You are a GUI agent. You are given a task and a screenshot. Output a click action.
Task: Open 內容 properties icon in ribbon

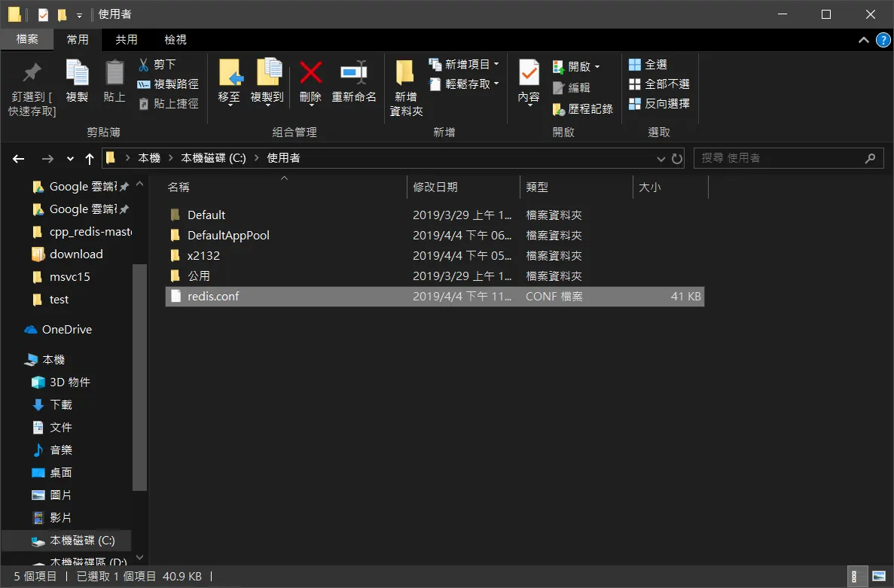pyautogui.click(x=529, y=73)
